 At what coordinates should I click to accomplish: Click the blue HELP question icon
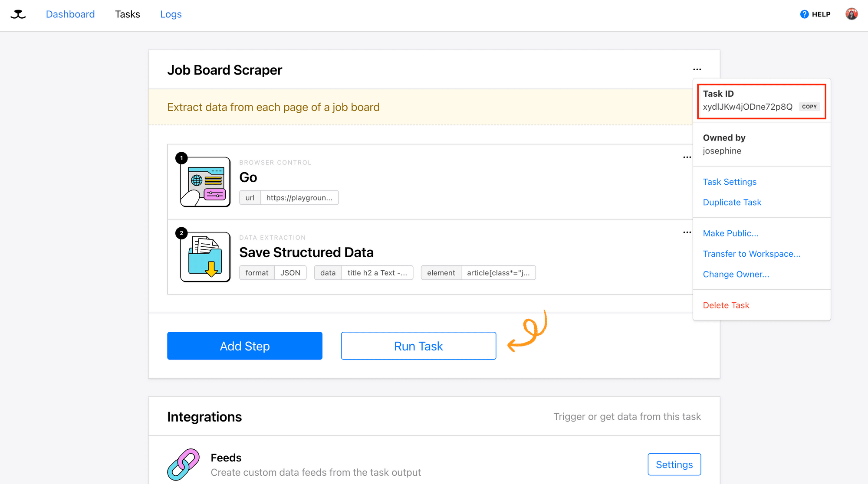[804, 14]
